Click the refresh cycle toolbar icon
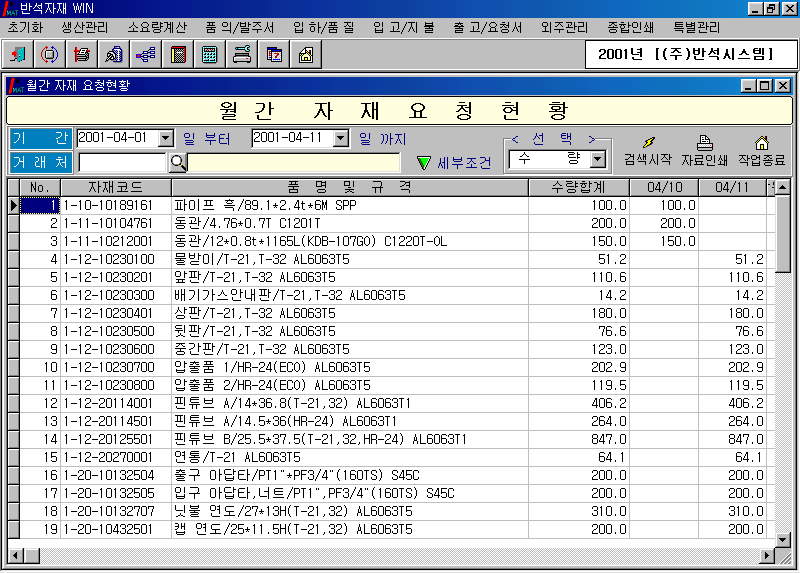This screenshot has height=573, width=800. [x=50, y=54]
